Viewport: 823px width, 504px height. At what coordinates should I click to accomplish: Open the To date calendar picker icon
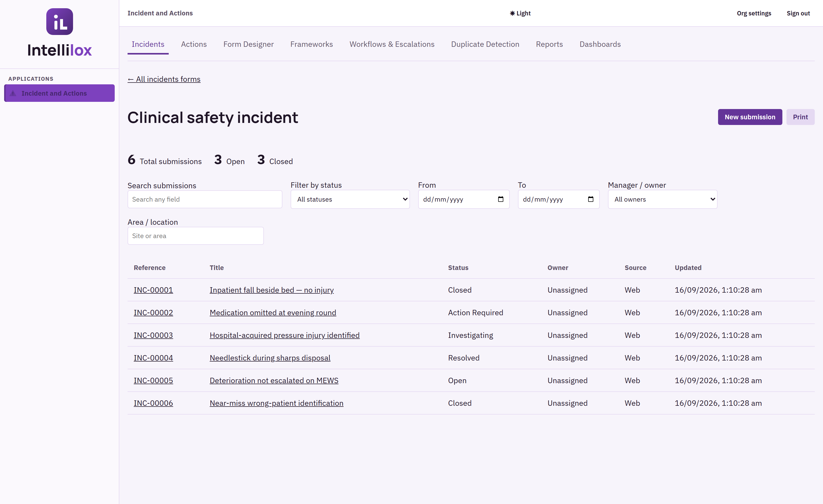point(591,199)
